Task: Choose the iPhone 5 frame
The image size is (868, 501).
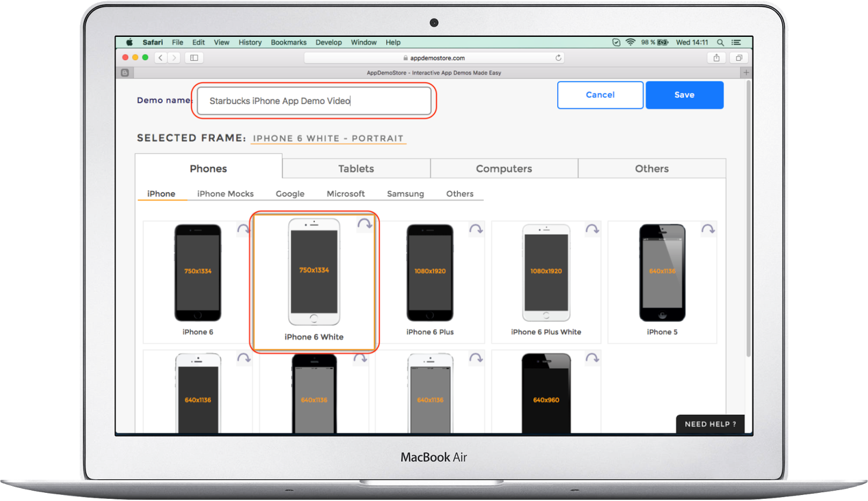Action: [662, 281]
